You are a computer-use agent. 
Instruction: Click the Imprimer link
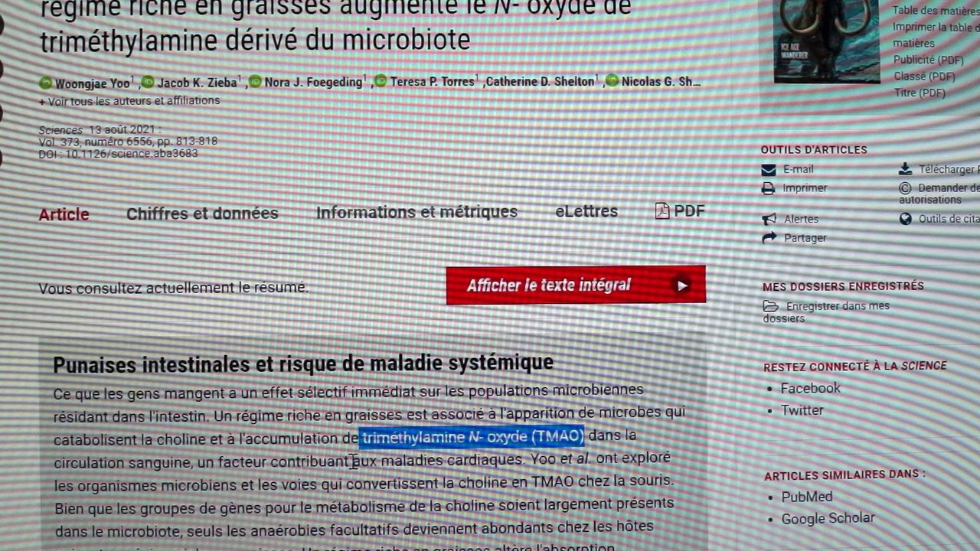[805, 187]
